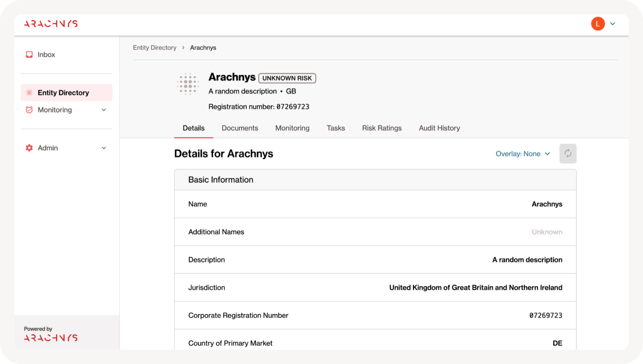The height and width of the screenshot is (364, 643).
Task: Expand the Admin sidebar menu chevron
Action: (x=104, y=148)
